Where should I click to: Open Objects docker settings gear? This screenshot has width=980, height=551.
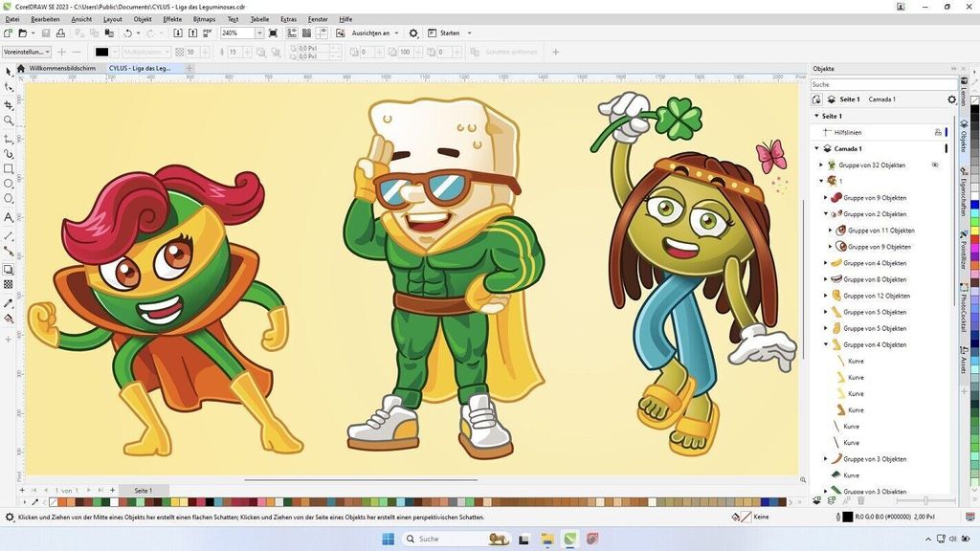[x=950, y=99]
